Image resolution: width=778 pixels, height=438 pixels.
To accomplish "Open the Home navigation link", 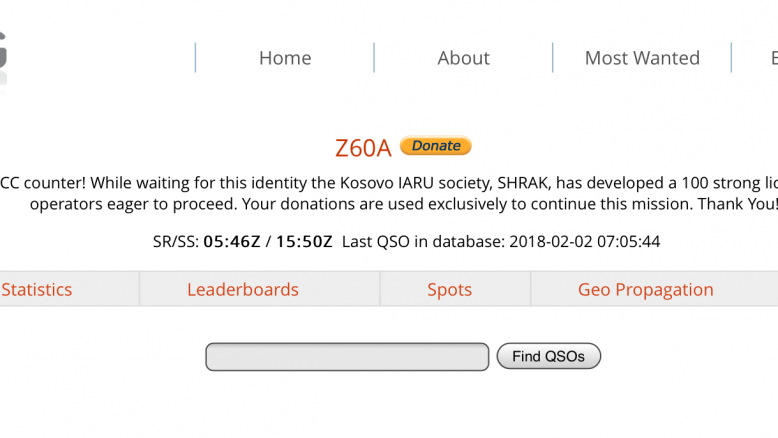I will tap(285, 58).
